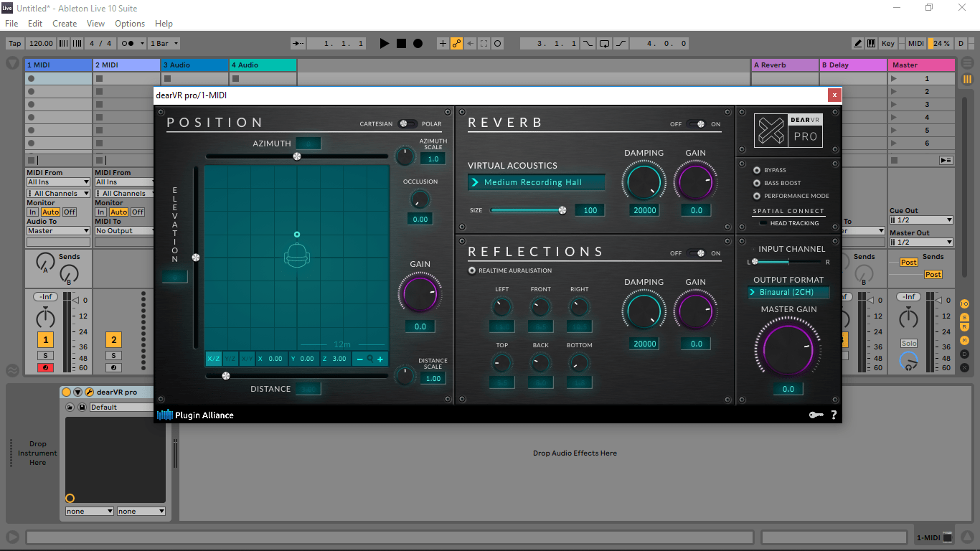Click the magnifier icon in position grid
The width and height of the screenshot is (980, 551).
pos(370,359)
